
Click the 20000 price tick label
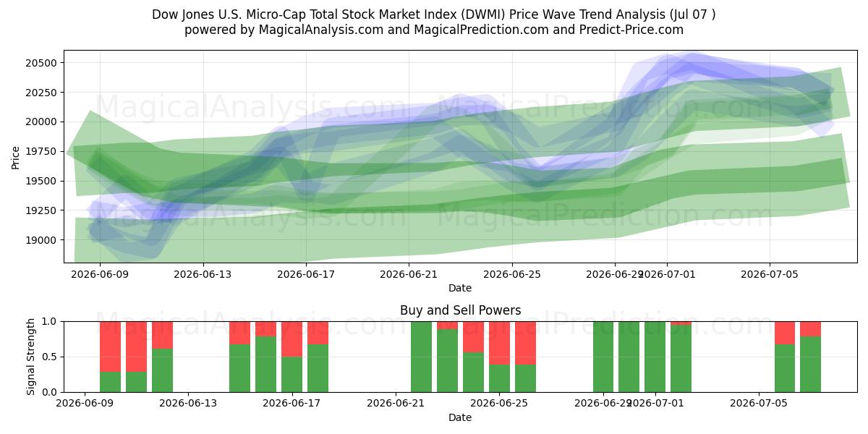tap(42, 122)
